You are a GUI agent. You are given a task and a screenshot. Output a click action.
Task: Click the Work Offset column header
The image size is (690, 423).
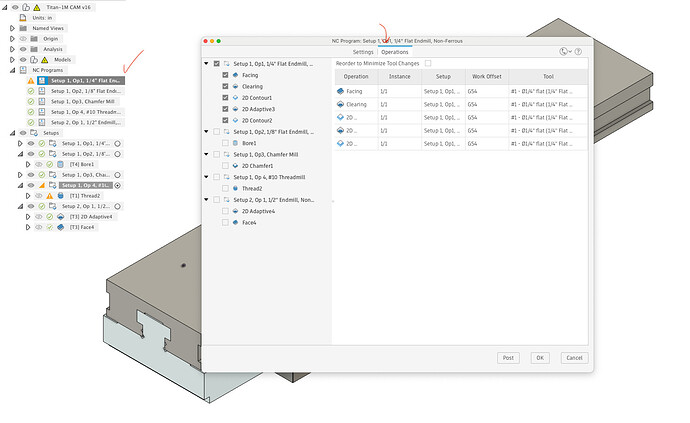(x=487, y=76)
